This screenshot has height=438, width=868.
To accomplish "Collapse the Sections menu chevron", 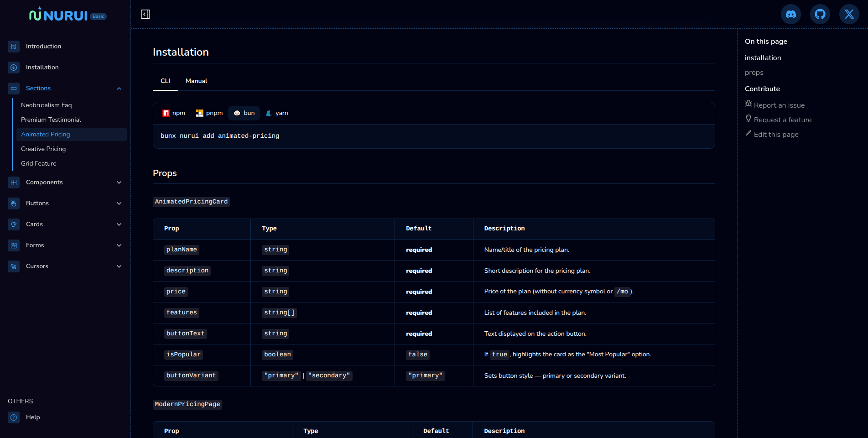I will pos(119,89).
